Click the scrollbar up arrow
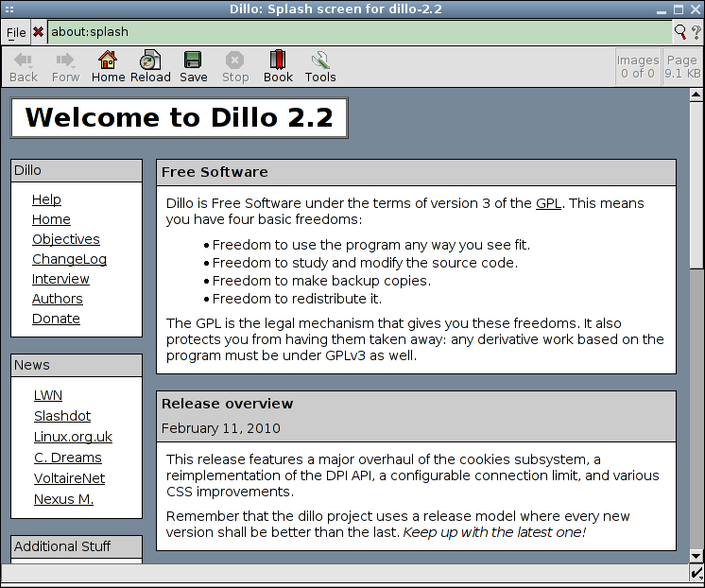Viewport: 705px width, 588px height. coord(696,95)
